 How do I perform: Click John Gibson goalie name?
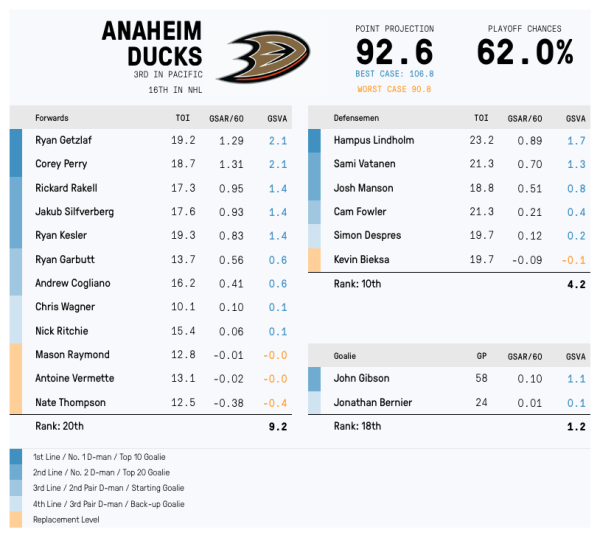pyautogui.click(x=362, y=379)
